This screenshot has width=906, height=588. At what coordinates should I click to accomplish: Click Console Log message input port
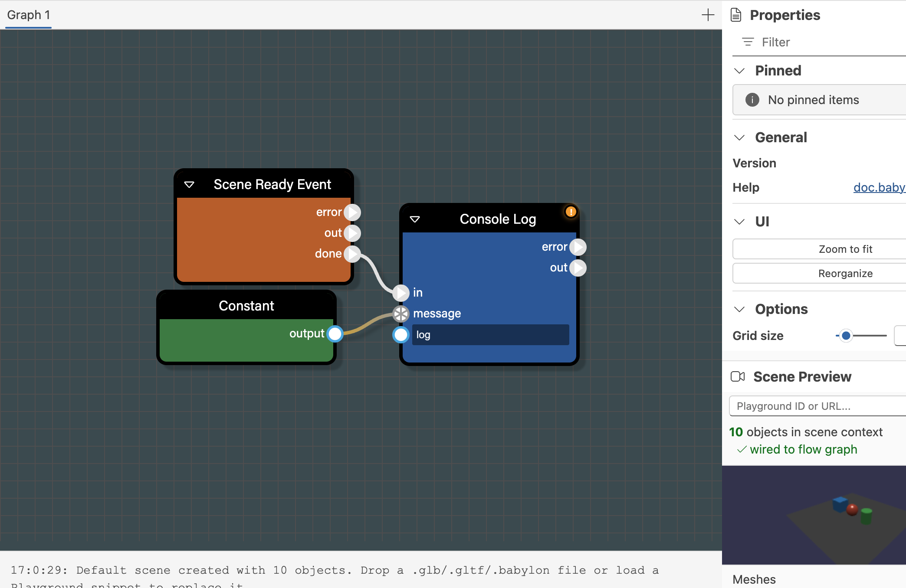tap(401, 314)
